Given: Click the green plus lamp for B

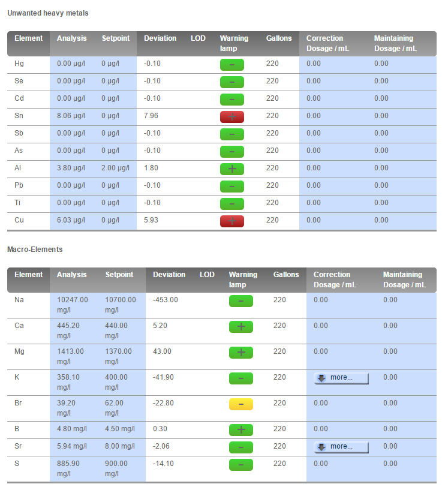Looking at the screenshot, I should click(x=241, y=430).
